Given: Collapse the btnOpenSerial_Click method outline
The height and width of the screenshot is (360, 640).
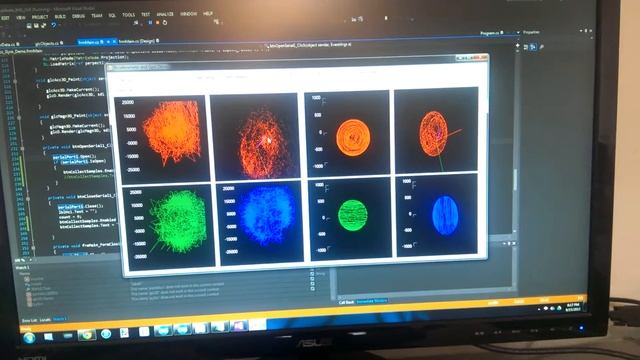Looking at the screenshot, I should tap(22, 149).
